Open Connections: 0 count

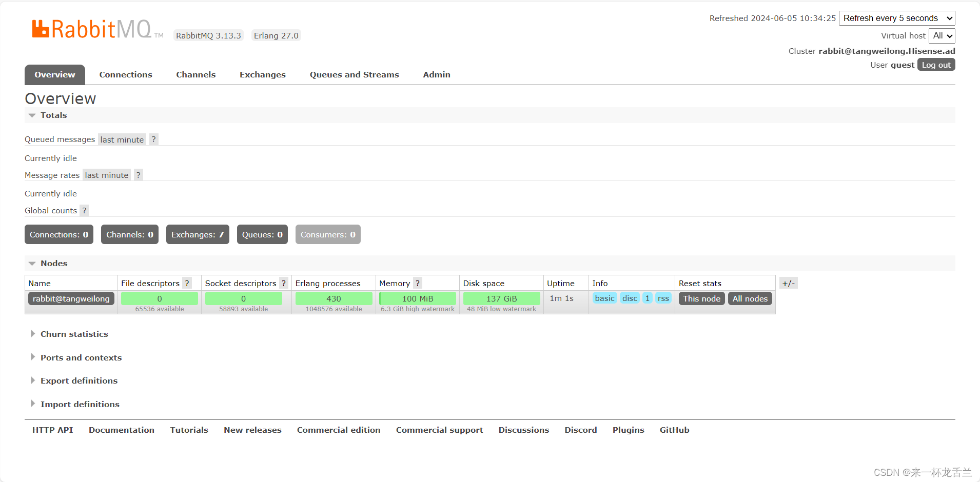click(59, 234)
